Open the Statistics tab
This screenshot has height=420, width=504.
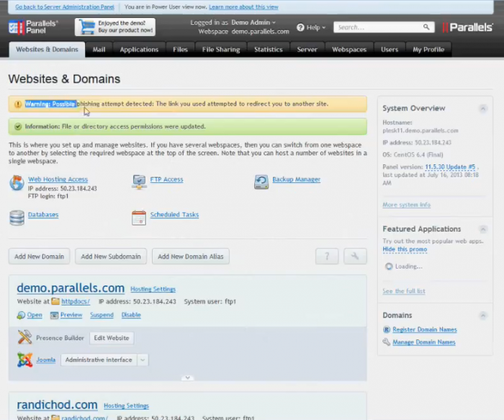tap(269, 50)
